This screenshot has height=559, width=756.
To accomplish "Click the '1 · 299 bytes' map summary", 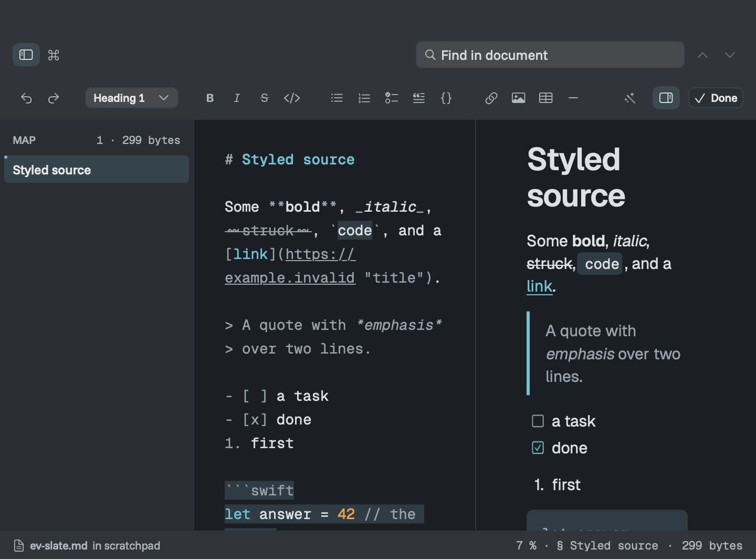I will (x=138, y=140).
